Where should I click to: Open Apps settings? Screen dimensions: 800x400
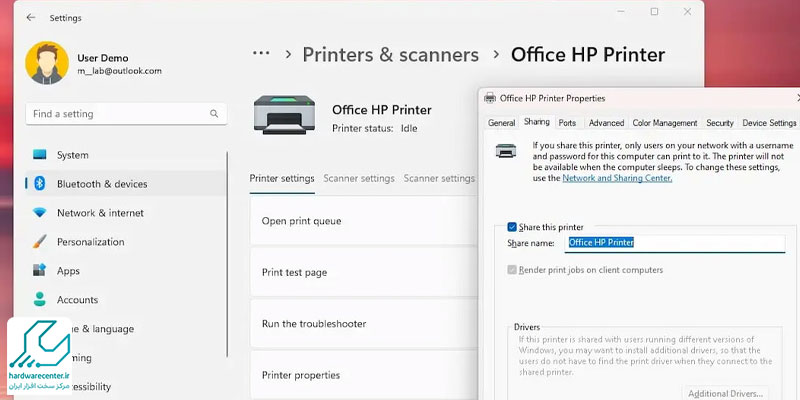click(126, 270)
